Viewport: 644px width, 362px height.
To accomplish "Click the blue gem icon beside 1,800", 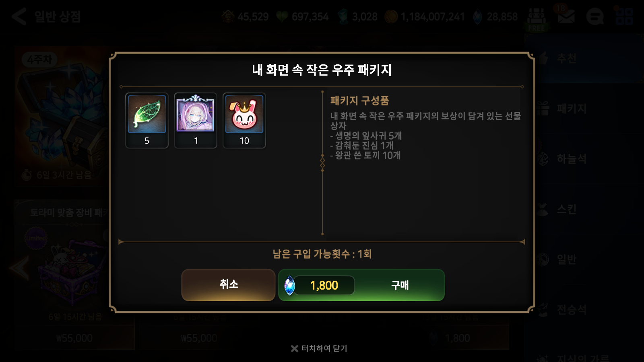I will [x=289, y=286].
